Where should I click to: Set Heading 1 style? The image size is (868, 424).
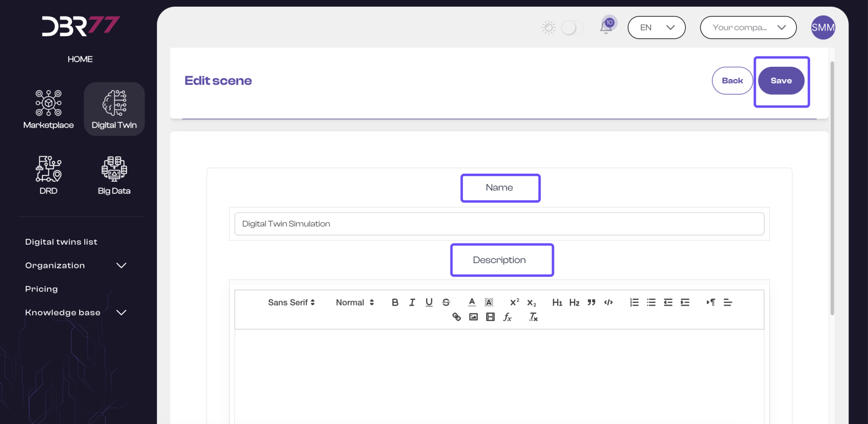557,302
